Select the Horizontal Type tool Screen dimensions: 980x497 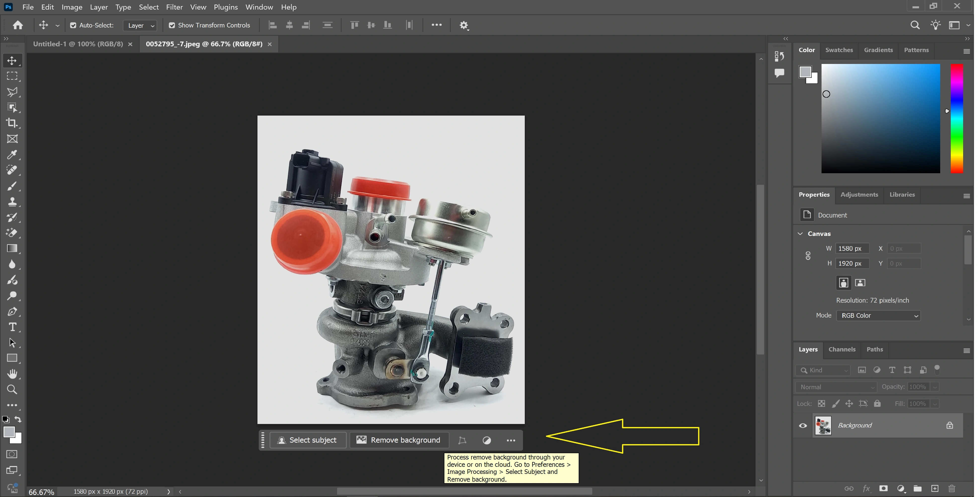[x=12, y=327]
